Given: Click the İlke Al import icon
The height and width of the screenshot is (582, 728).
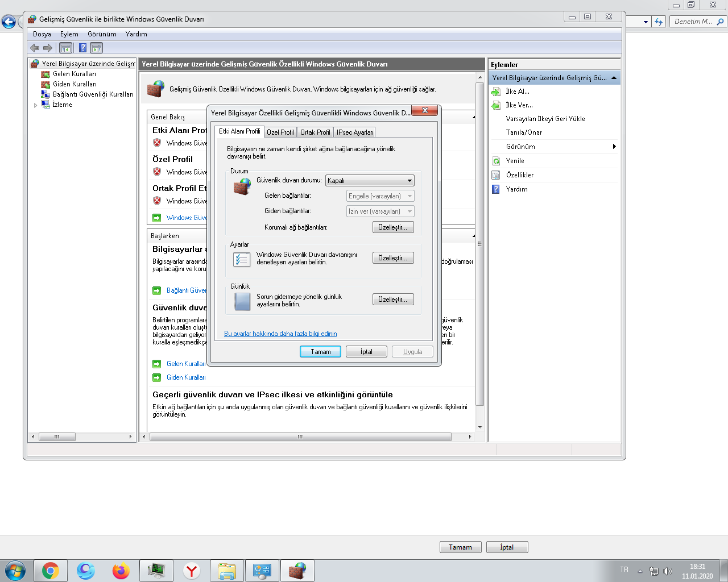Looking at the screenshot, I should point(496,92).
